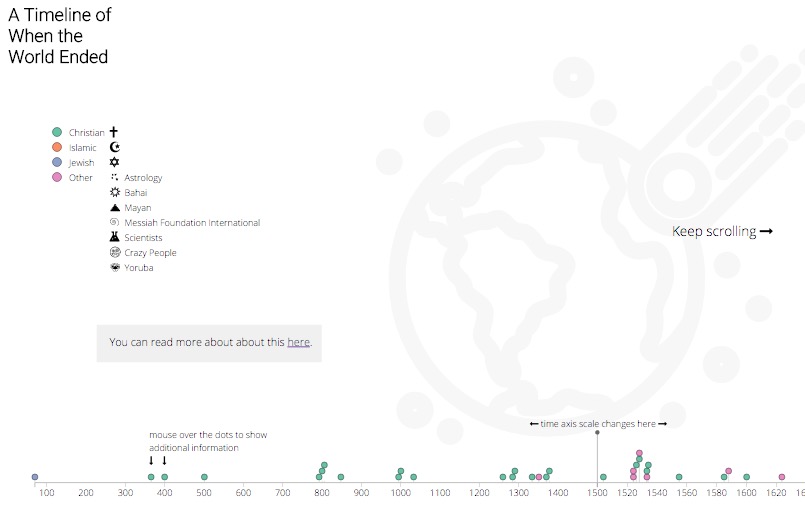The width and height of the screenshot is (805, 519).
Task: Select the pink Other legend swatch
Action: [57, 177]
